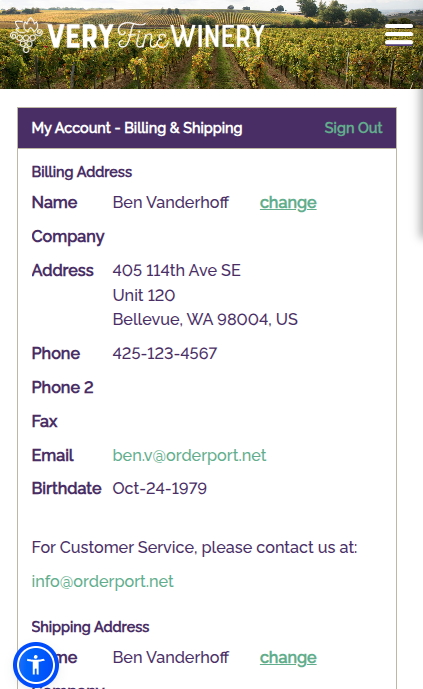Open the blue accessibility widget icon
The width and height of the screenshot is (423, 689).
click(x=36, y=665)
